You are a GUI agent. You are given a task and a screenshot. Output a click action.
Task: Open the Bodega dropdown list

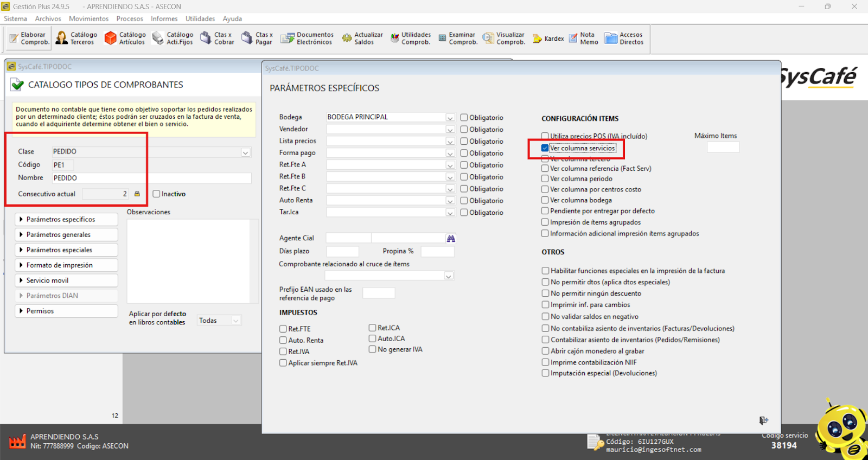450,118
